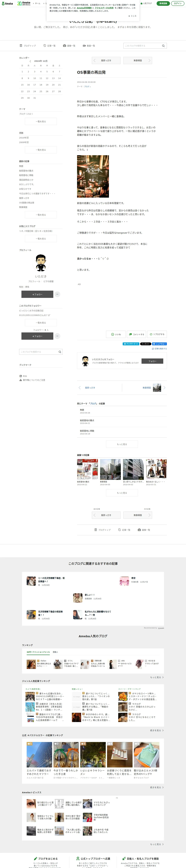
Task: Click 一覧を見る under テーマ
Action: (41, 122)
